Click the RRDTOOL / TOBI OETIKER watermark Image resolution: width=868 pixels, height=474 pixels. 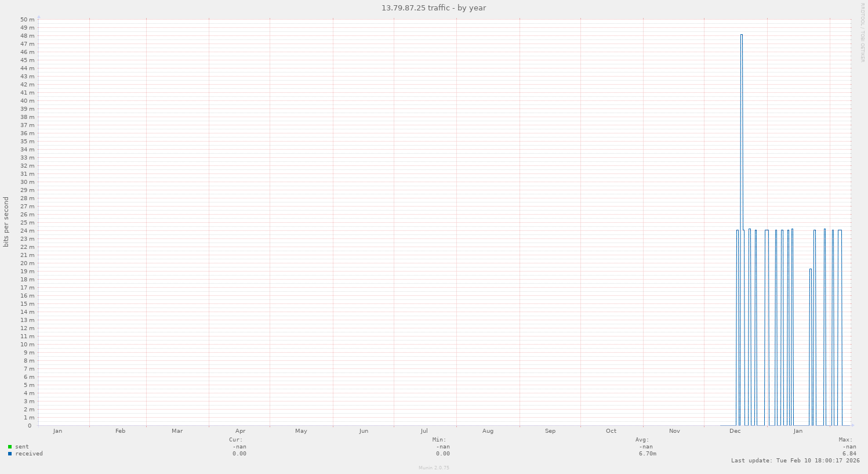tap(863, 32)
